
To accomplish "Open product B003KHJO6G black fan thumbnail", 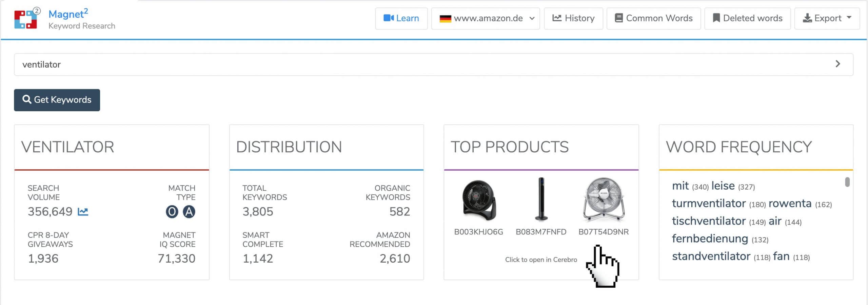I will tap(478, 200).
